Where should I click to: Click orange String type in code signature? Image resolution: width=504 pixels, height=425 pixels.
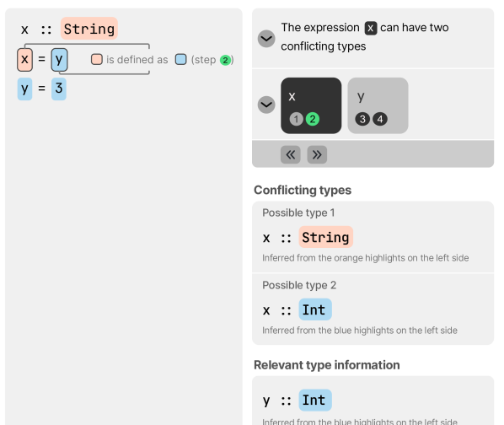(89, 29)
